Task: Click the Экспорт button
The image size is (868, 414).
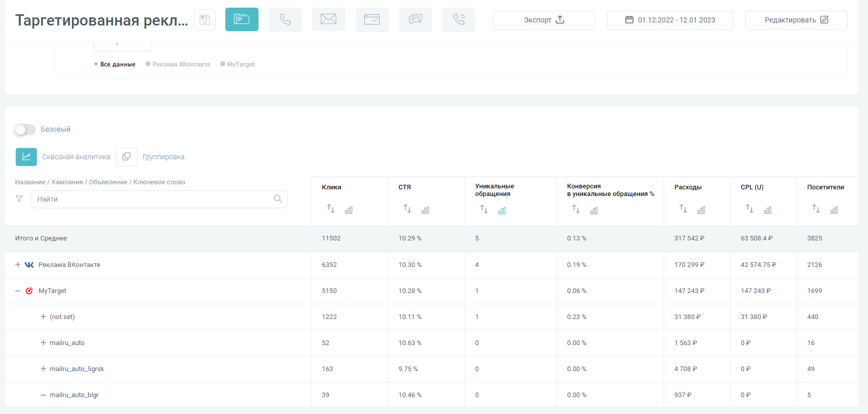Action: (544, 20)
